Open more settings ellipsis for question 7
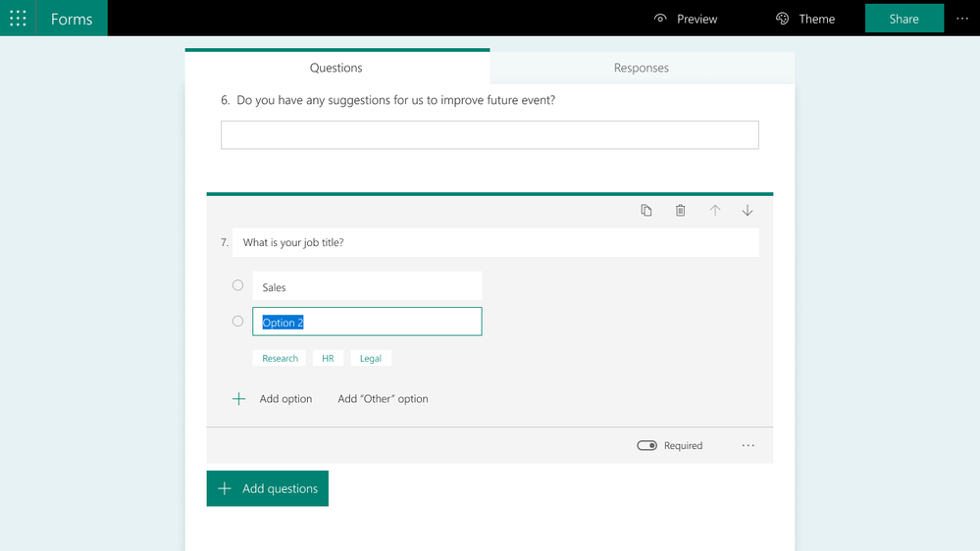980x551 pixels. pos(748,445)
